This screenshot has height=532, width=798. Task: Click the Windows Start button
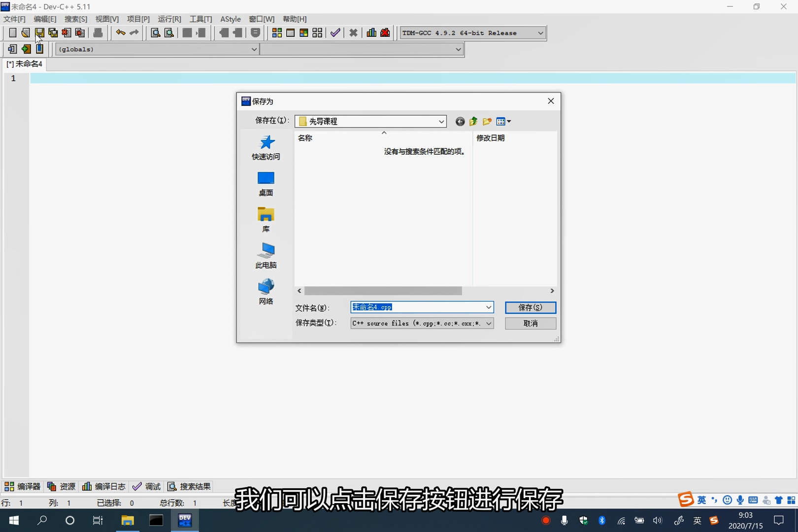tap(14, 520)
